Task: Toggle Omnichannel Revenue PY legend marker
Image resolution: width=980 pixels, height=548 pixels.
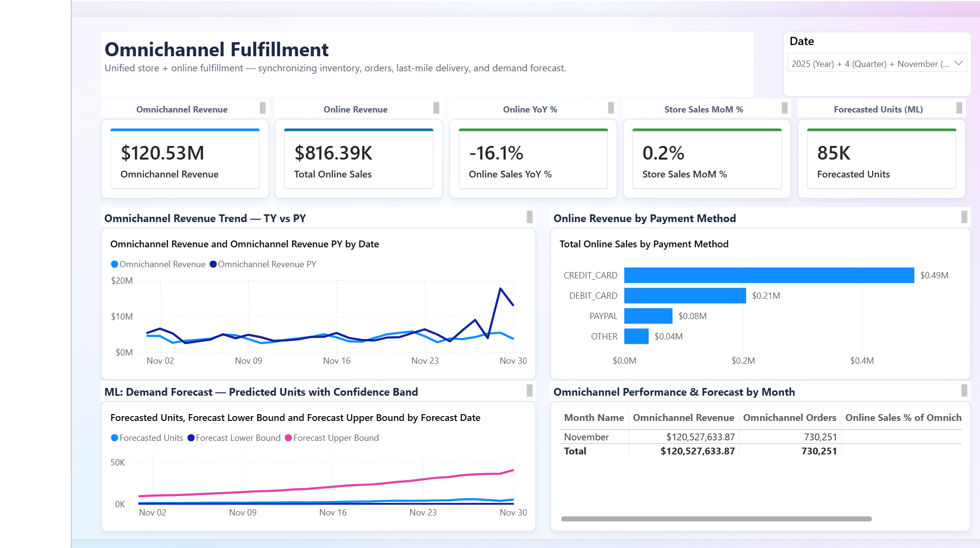Action: [213, 264]
